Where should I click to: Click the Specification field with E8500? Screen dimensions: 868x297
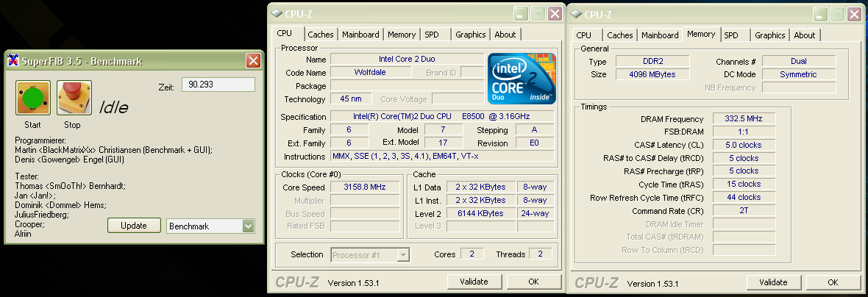pyautogui.click(x=442, y=116)
